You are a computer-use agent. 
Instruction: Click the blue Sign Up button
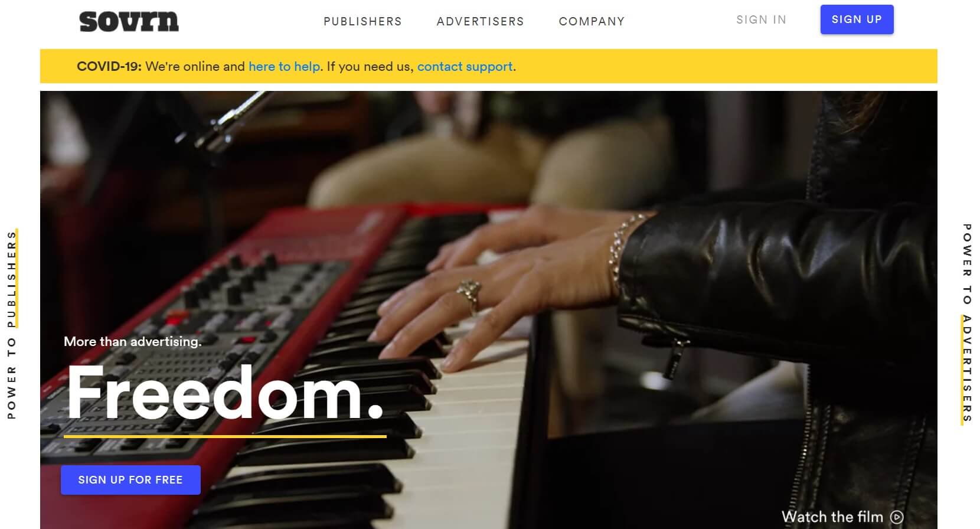click(857, 19)
